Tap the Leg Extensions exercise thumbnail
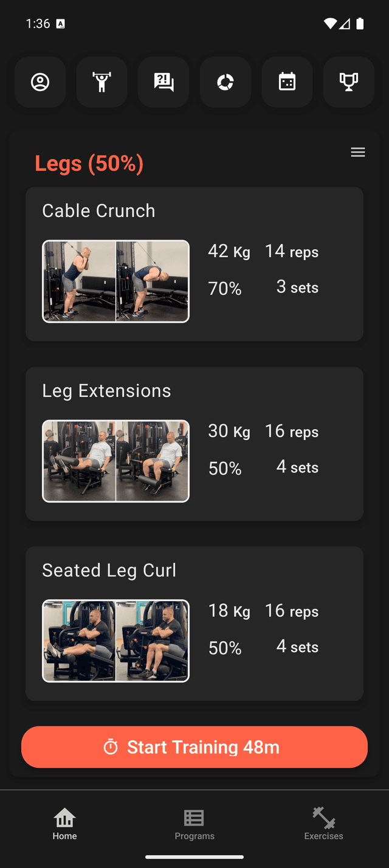Viewport: 389px width, 868px height. pos(115,461)
